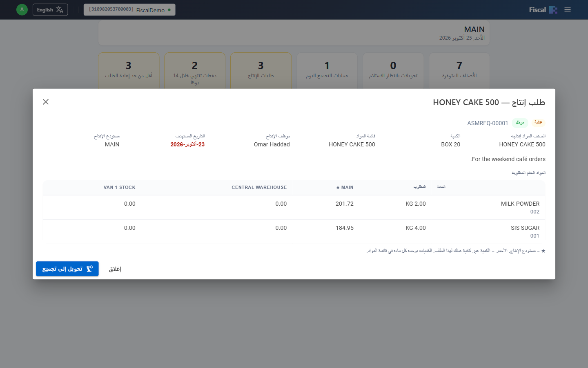Open the hamburger menu in header
The width and height of the screenshot is (588, 368).
568,10
